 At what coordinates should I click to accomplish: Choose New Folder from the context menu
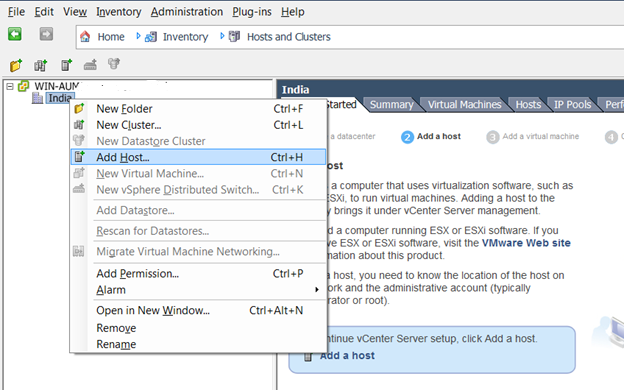[x=198, y=109]
